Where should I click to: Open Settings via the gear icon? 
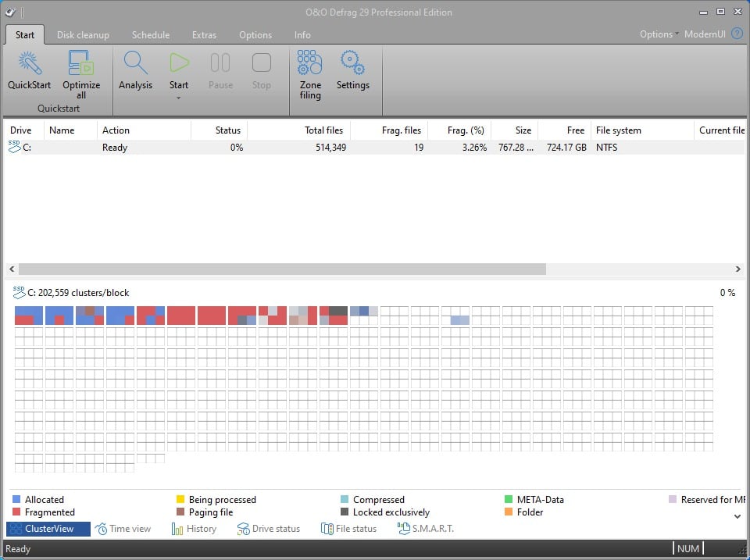352,62
